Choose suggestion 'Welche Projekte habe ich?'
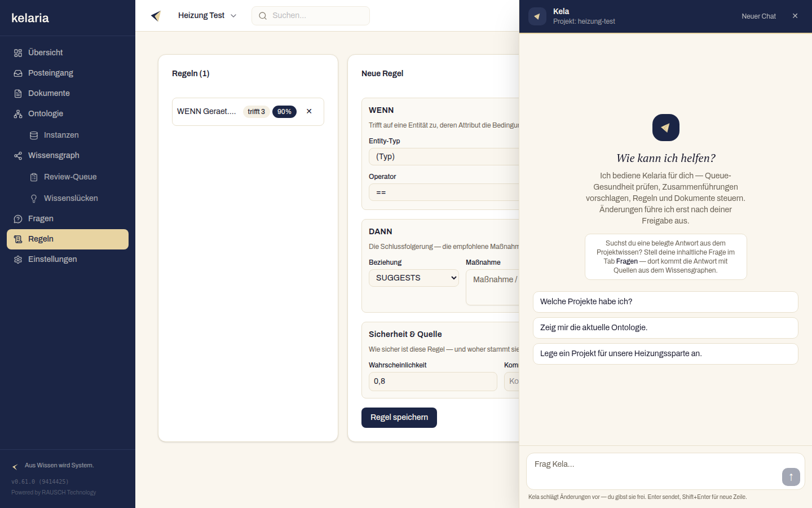 tap(665, 302)
